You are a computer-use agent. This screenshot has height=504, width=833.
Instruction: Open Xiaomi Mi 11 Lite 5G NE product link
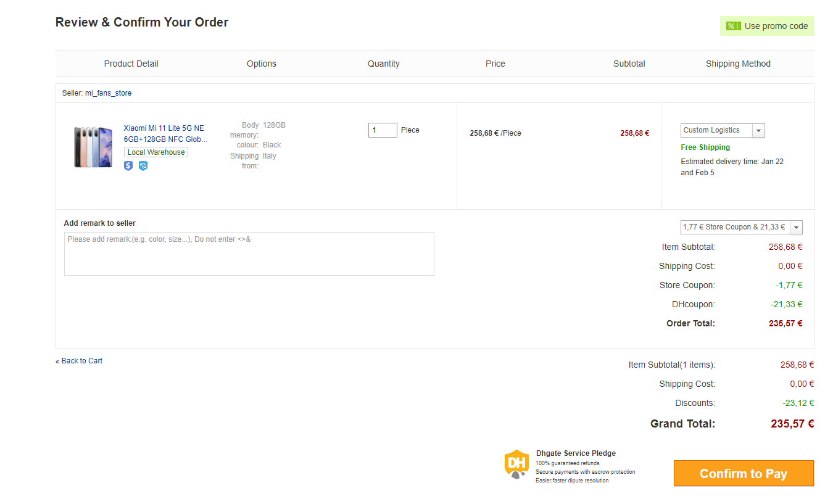tap(165, 134)
